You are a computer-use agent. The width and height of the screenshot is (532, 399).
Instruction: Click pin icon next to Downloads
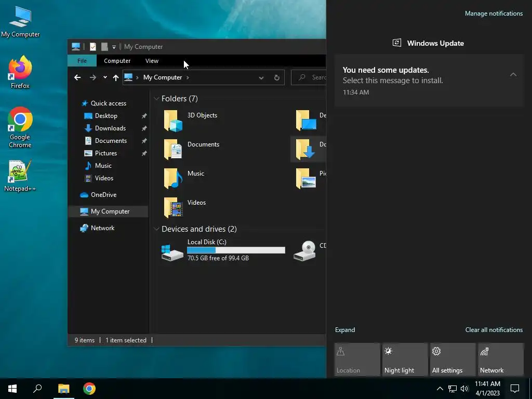point(144,128)
